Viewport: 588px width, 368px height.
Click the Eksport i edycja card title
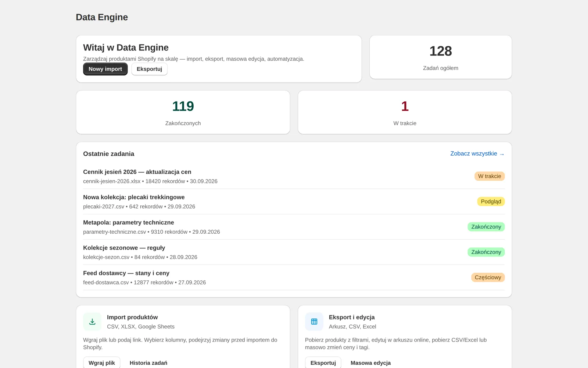coord(352,317)
